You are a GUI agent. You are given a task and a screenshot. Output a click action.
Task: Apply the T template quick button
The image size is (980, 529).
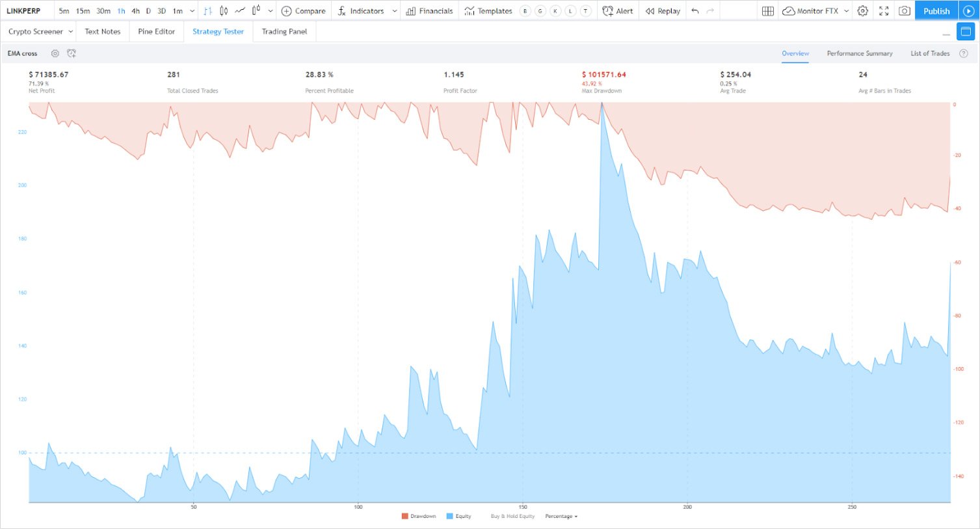586,11
